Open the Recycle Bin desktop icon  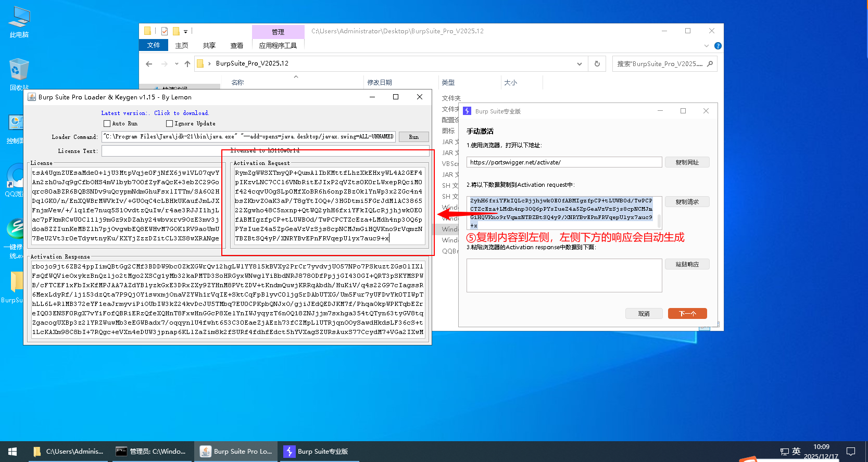19,74
